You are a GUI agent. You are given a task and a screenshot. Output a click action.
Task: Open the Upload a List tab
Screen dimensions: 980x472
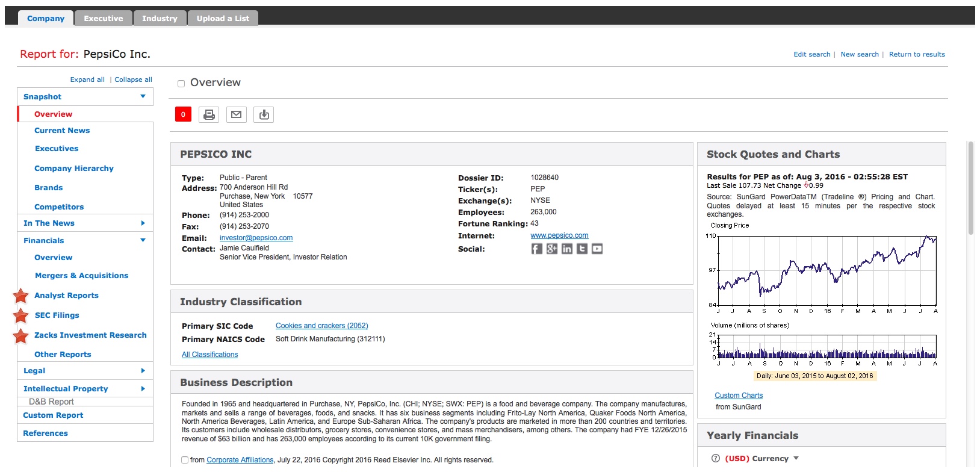(223, 18)
